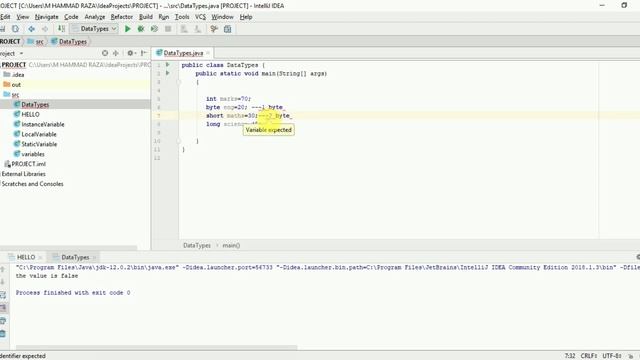The image size is (640, 360).
Task: Open the Help menu
Action: [246, 17]
